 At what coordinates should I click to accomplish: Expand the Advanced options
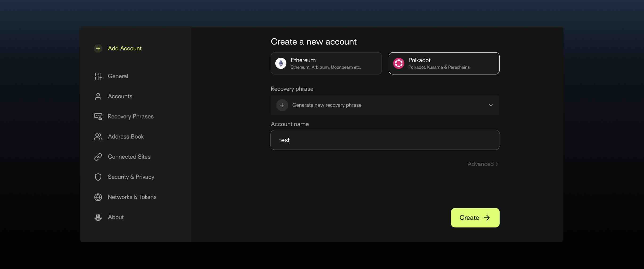pos(483,164)
